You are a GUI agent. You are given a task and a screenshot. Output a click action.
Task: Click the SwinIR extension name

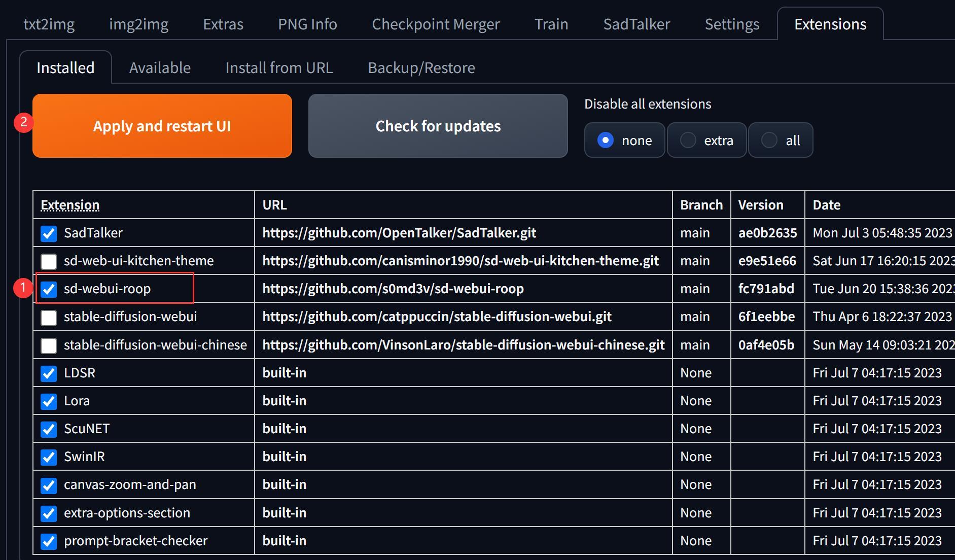pos(84,457)
